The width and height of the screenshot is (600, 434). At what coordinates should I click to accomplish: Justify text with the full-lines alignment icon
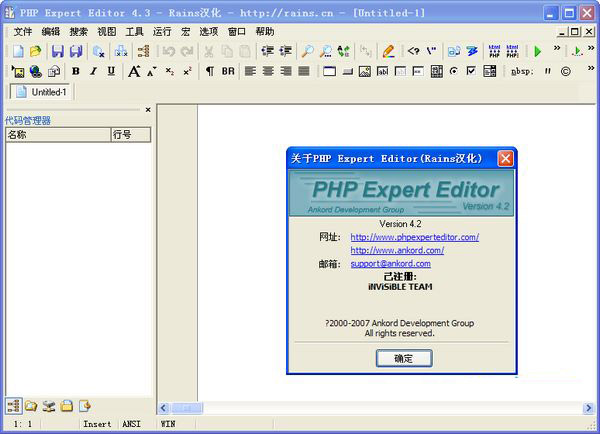click(x=304, y=71)
